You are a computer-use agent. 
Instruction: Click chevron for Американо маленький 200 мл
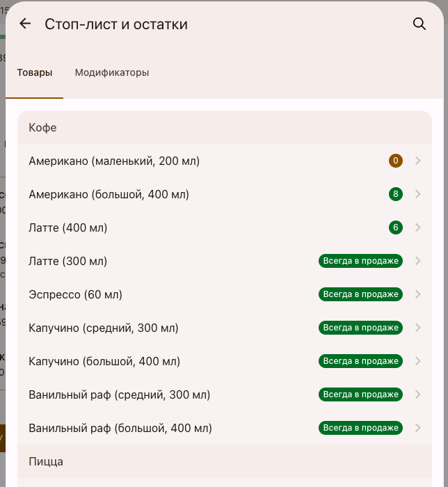(418, 161)
